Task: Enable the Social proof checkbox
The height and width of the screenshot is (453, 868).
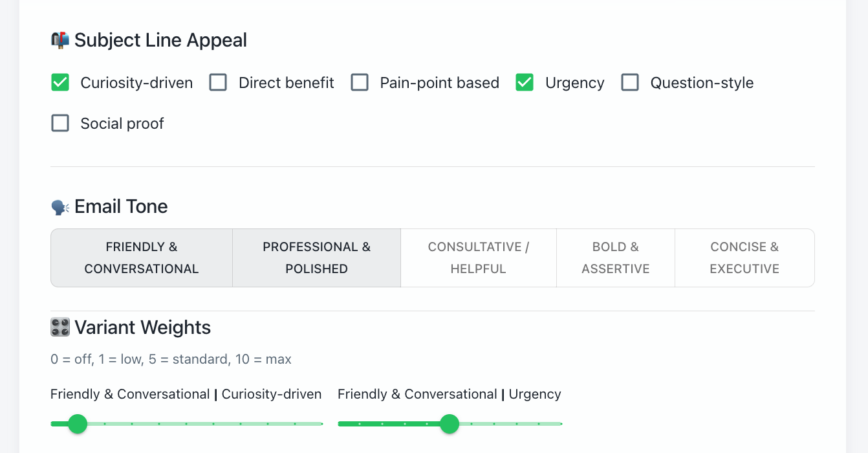Action: [60, 123]
